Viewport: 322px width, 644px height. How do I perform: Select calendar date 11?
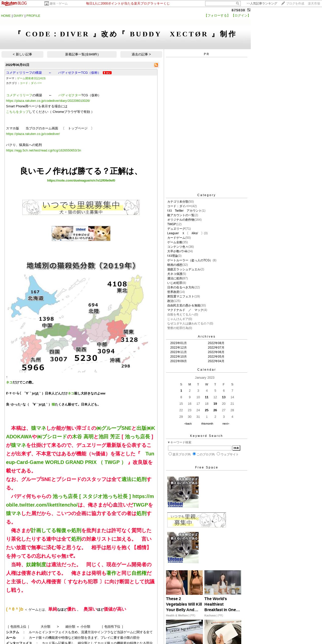(207, 397)
